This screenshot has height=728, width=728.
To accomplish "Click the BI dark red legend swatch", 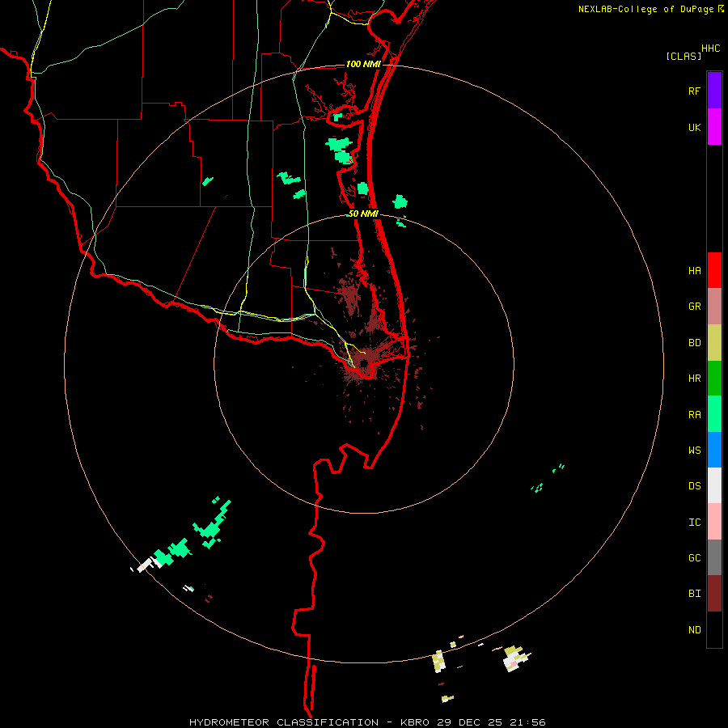I will click(x=714, y=594).
